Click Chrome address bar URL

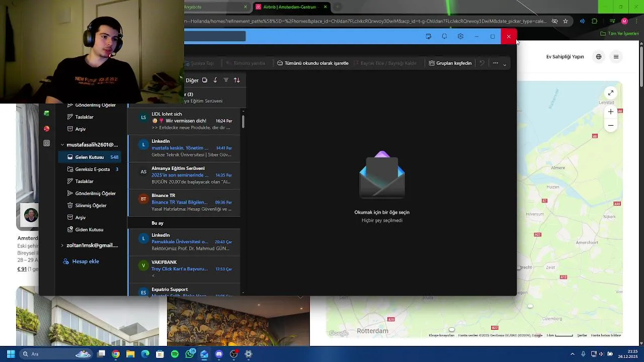(x=365, y=21)
